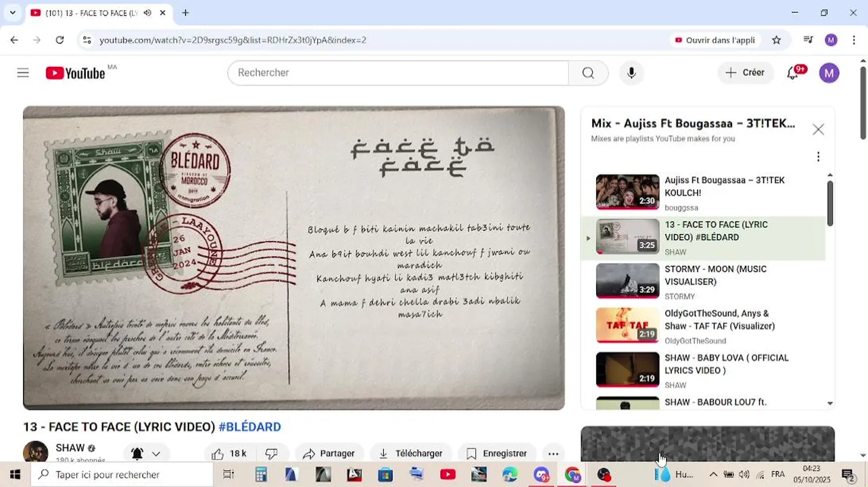Viewport: 868px width, 487px height.
Task: Go to the YouTube home logo
Action: [x=76, y=73]
